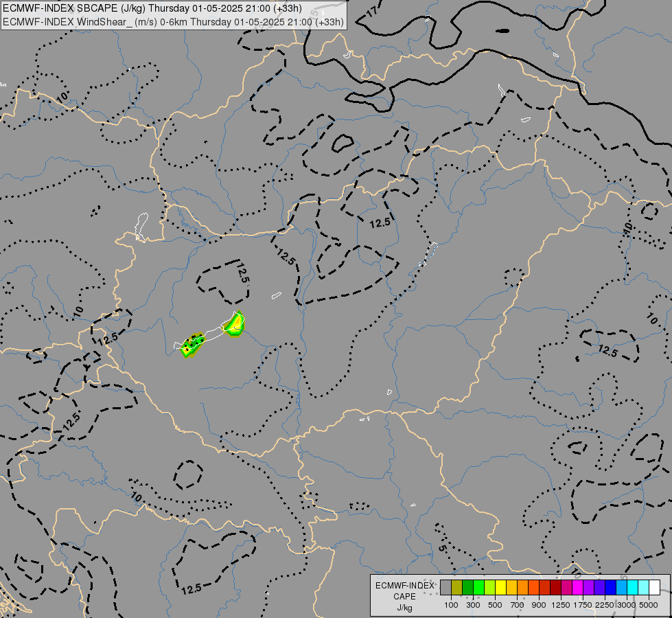
Task: Pick the dark green legend swatch
Action: (467, 588)
